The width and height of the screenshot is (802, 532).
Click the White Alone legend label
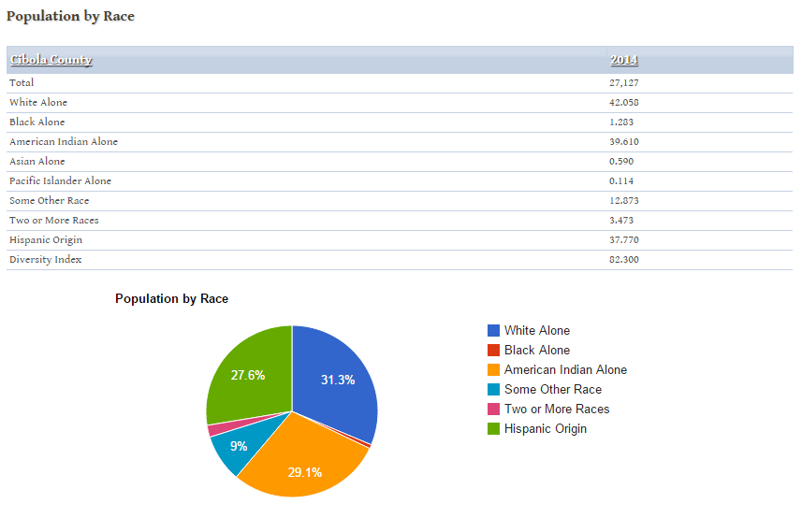(536, 330)
